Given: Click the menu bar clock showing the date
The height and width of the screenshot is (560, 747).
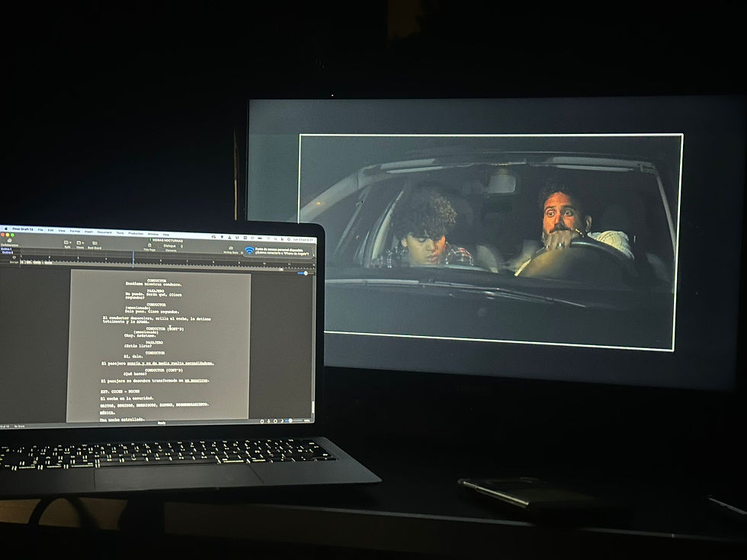Looking at the screenshot, I should click(303, 239).
